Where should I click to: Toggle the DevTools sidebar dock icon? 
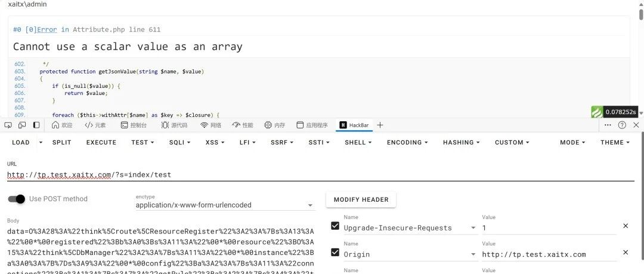point(36,125)
